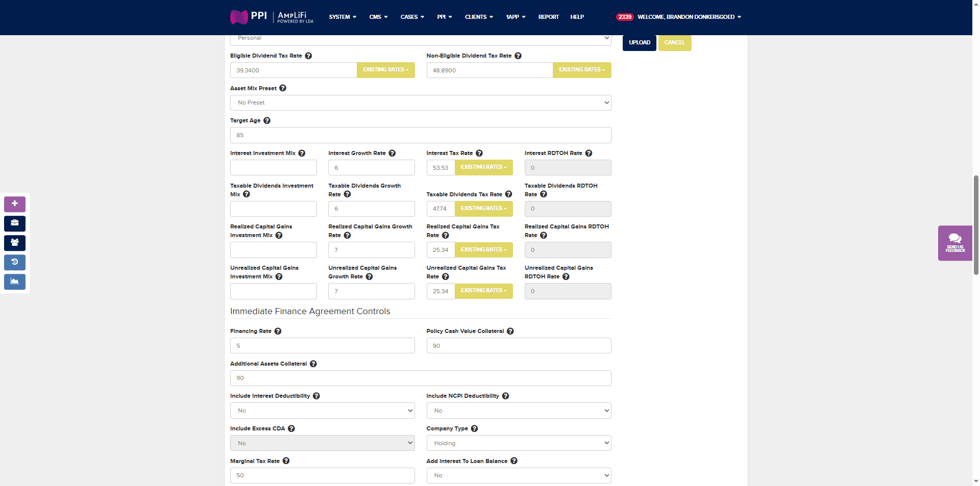This screenshot has height=486, width=980.
Task: Show help for Policy Cash Value Collateral
Action: coord(510,331)
